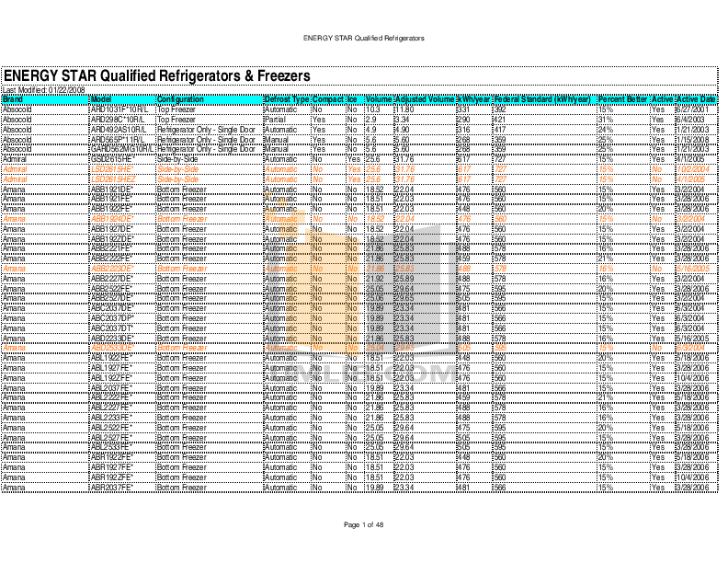Click the Page 1 of 46 footer
Viewport: 728px width, 563px height.
coord(363,524)
